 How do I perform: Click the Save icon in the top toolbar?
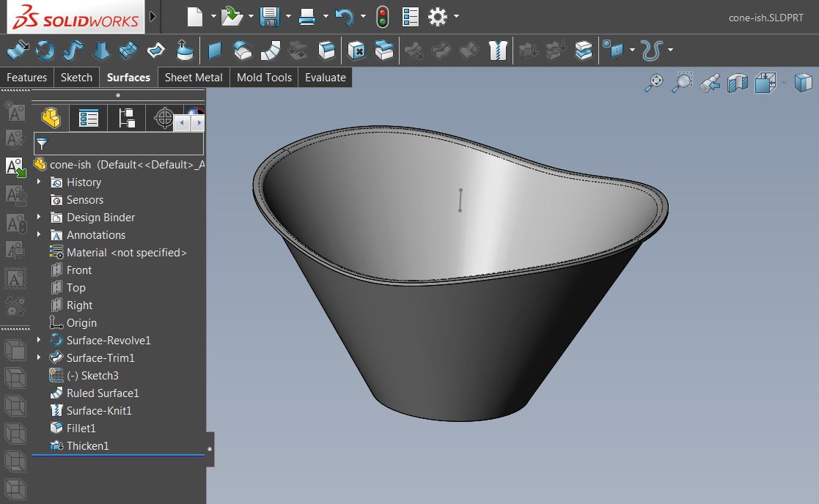(x=270, y=16)
